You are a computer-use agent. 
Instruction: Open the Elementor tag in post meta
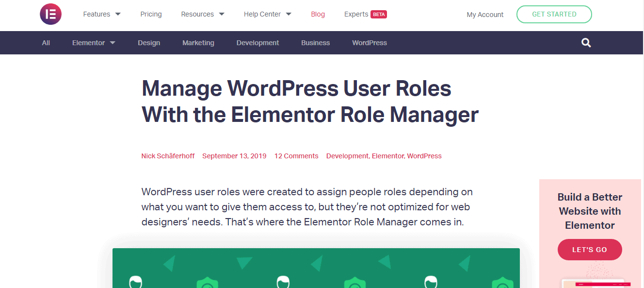[x=388, y=156]
